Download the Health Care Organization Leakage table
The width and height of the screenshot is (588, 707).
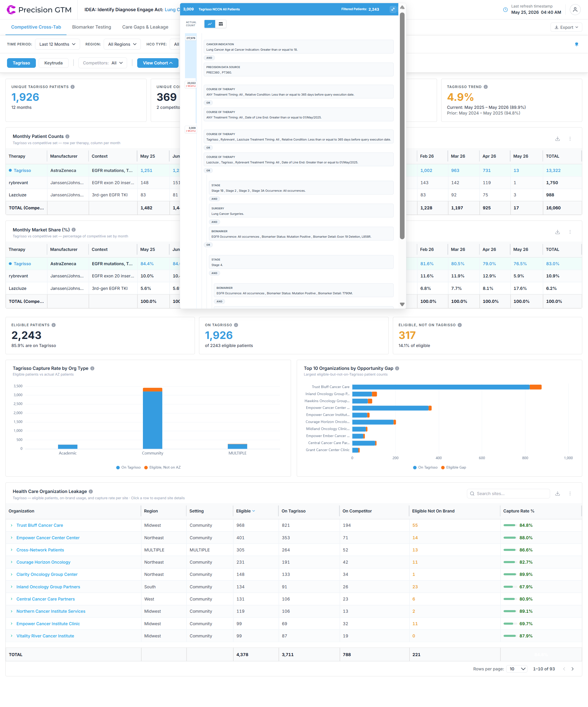coord(558,493)
